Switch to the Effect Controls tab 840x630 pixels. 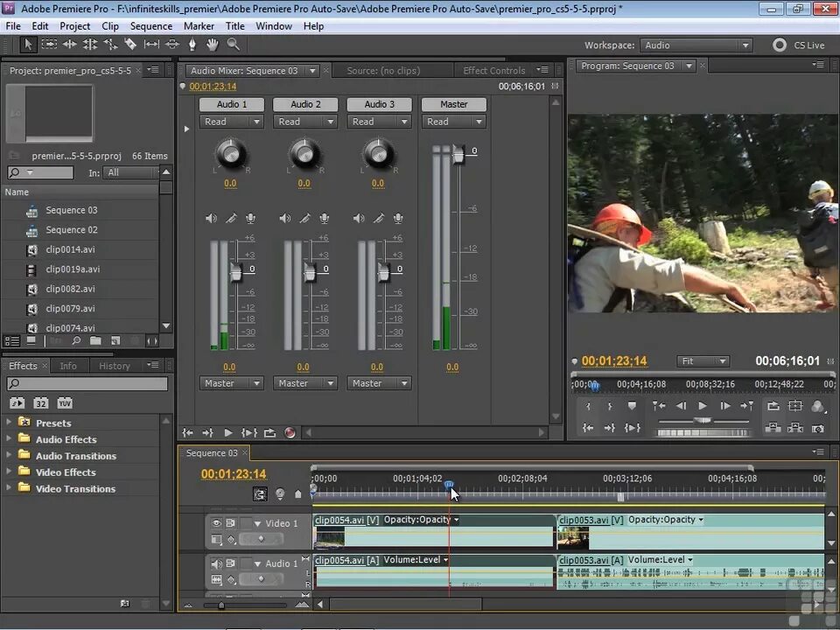[493, 71]
